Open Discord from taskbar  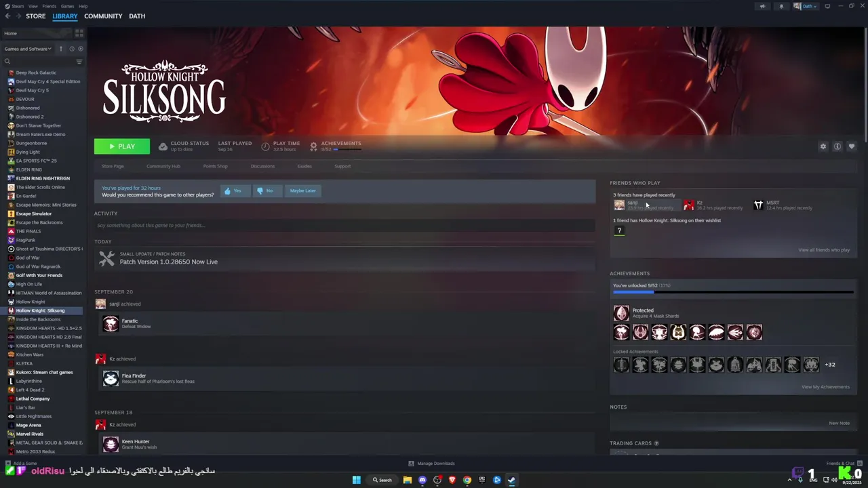(x=422, y=480)
